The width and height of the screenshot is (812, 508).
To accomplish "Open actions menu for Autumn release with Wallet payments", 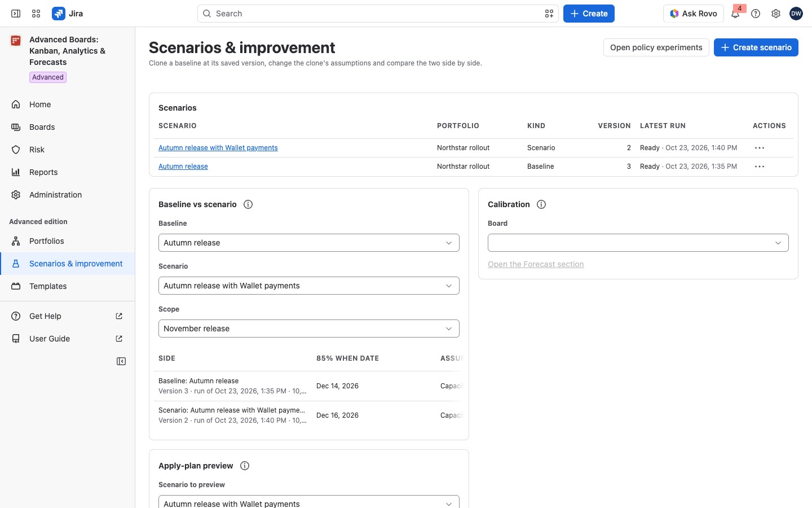I will point(760,148).
